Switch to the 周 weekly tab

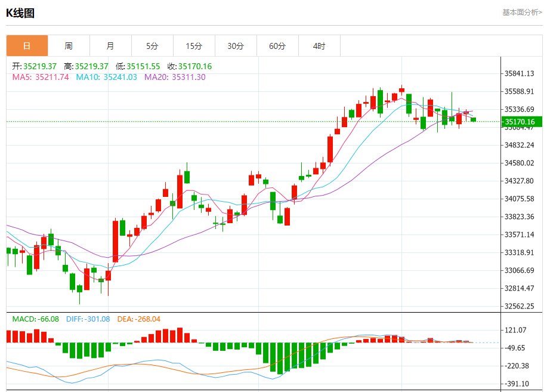(69, 46)
